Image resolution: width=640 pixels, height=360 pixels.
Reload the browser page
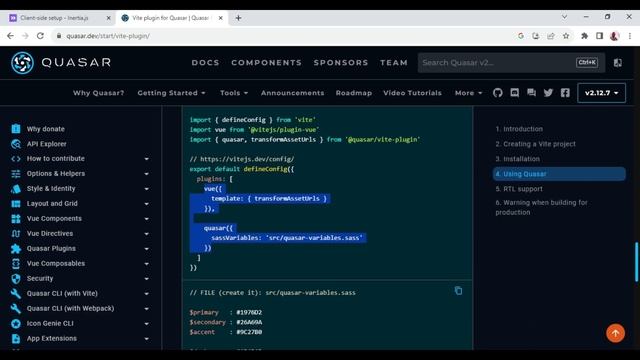(40, 36)
